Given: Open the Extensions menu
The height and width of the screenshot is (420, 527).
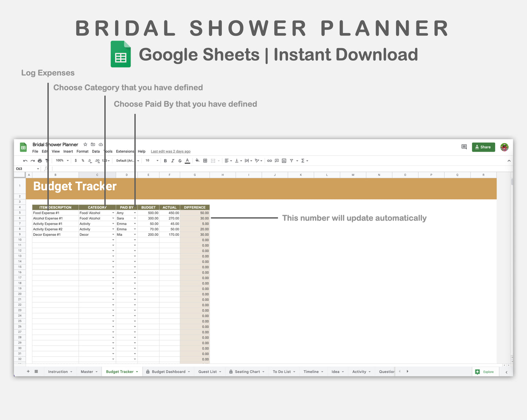Looking at the screenshot, I should point(125,151).
